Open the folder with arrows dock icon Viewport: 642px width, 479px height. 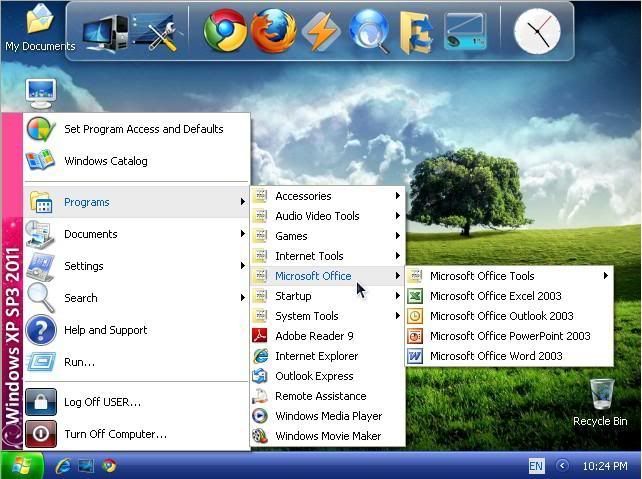tap(416, 33)
